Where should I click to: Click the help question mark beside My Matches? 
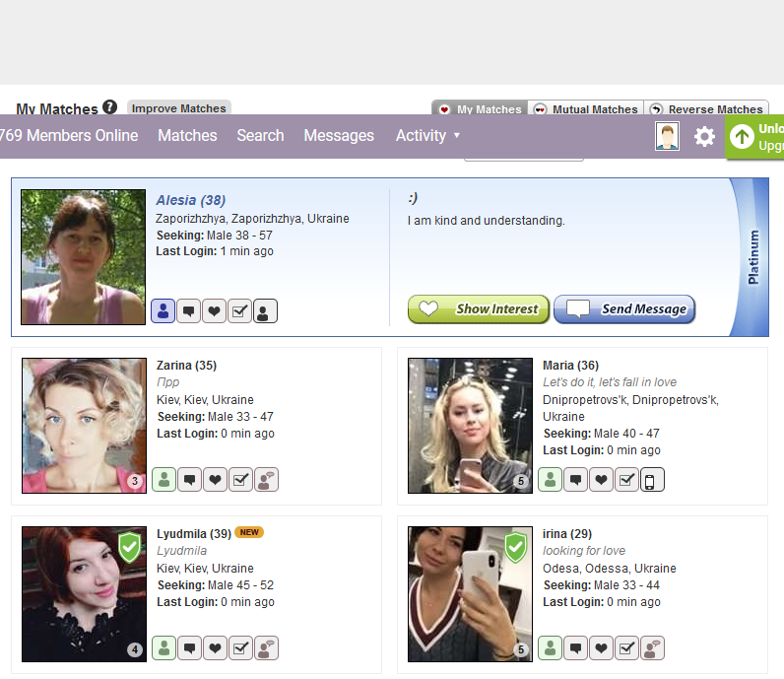(x=109, y=107)
